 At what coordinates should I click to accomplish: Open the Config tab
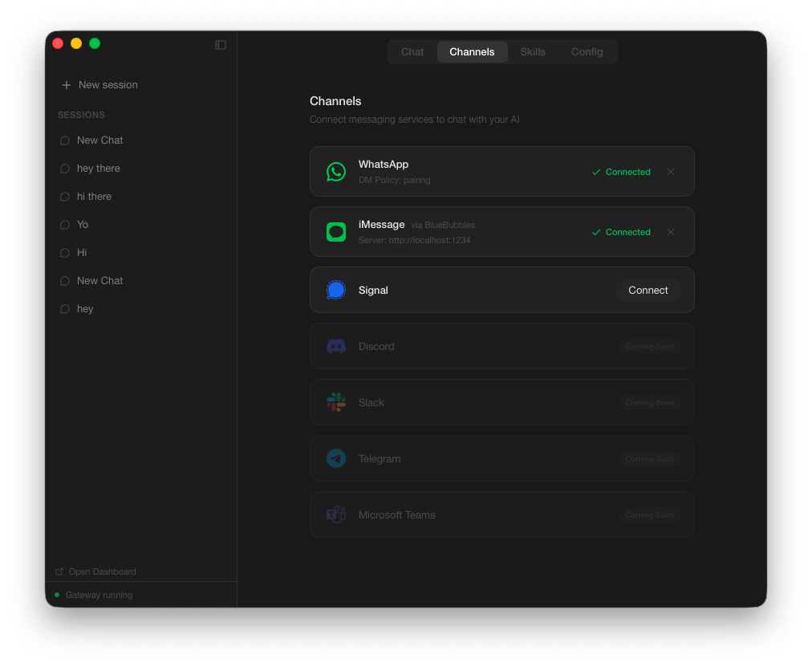[587, 51]
